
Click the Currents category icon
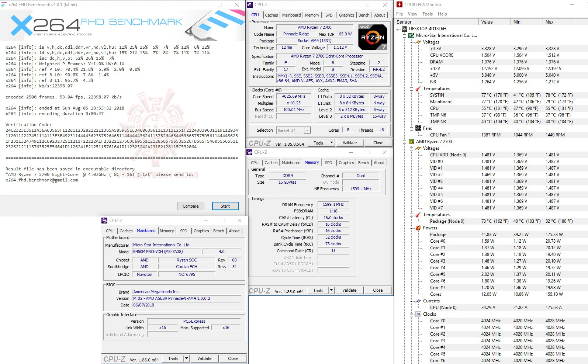click(x=418, y=301)
